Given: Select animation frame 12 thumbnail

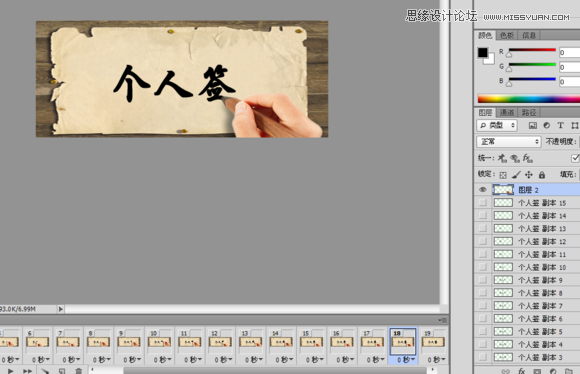Looking at the screenshot, I should (220, 342).
